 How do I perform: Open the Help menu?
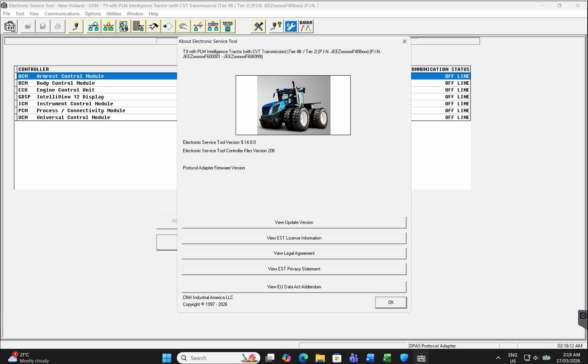coord(153,14)
